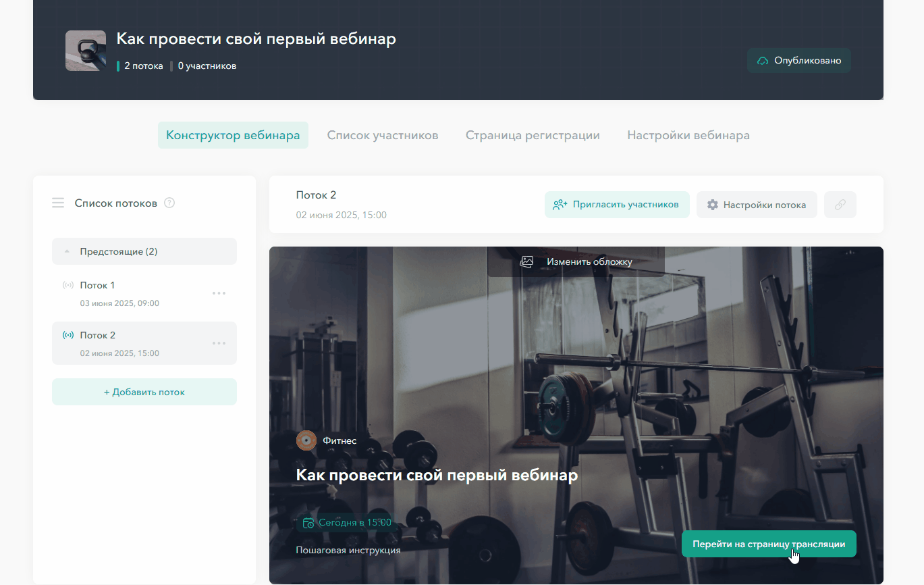The image size is (924, 585).
Task: Open the Страница регистрации tab
Action: [x=533, y=135]
